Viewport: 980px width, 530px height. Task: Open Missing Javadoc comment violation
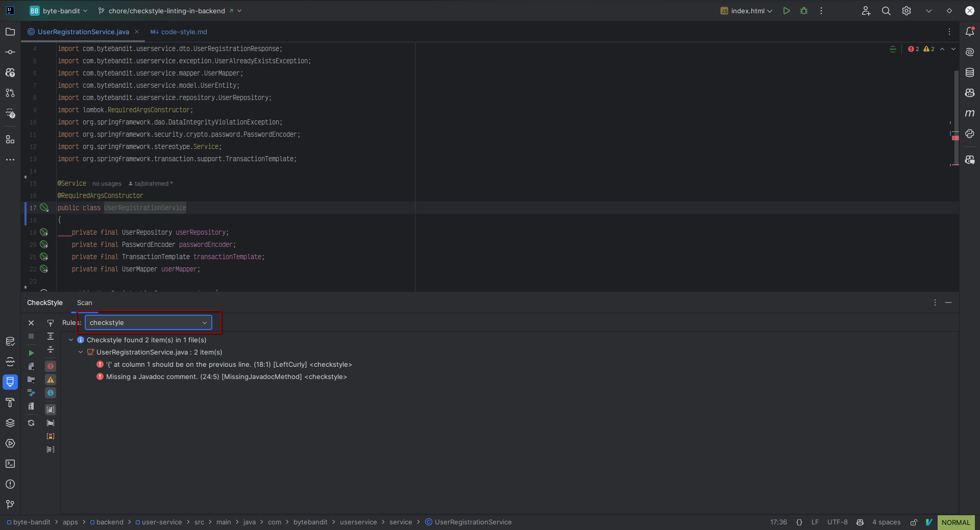(x=222, y=376)
